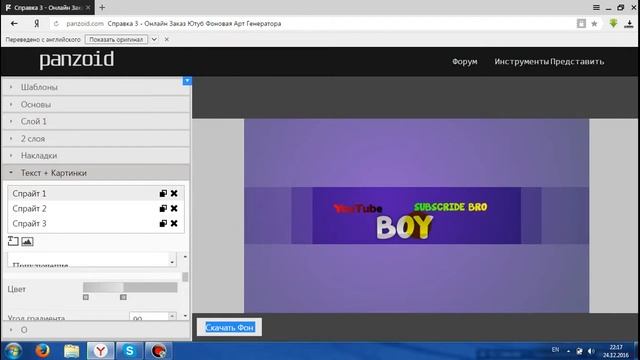Open the browser hamburger menu
Viewport: 640px width, 360px height.
pyautogui.click(x=596, y=7)
